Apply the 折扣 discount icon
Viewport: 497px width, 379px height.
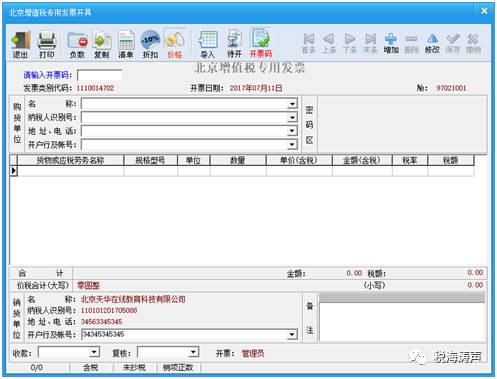pos(150,45)
